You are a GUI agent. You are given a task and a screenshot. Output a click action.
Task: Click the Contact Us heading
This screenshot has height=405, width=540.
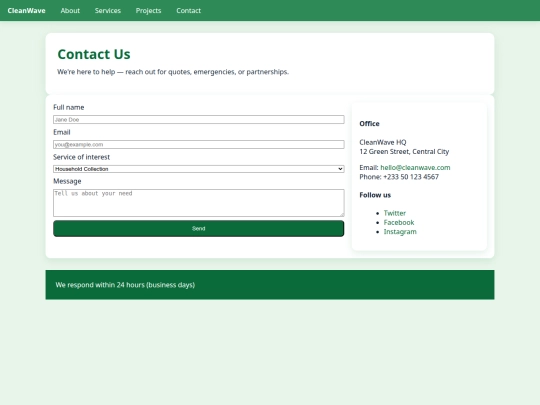[x=94, y=54]
